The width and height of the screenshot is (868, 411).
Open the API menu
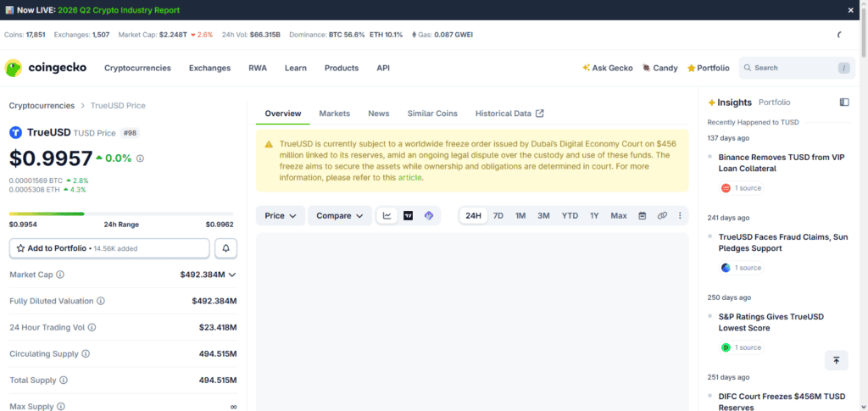(x=383, y=68)
